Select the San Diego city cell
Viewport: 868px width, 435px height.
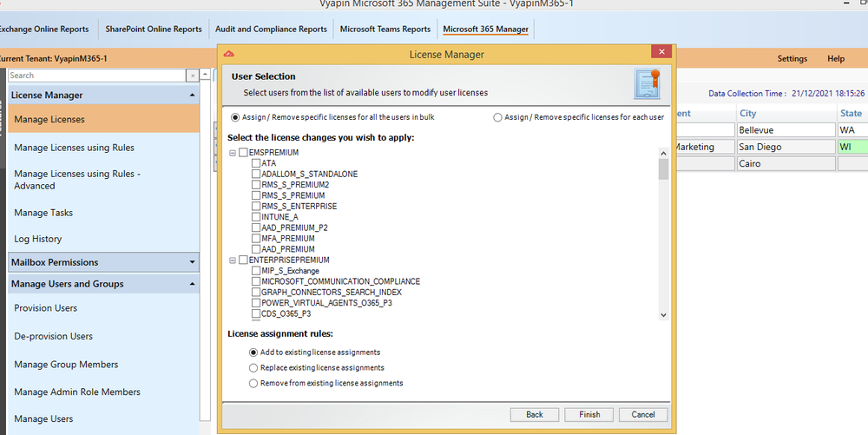pyautogui.click(x=786, y=148)
